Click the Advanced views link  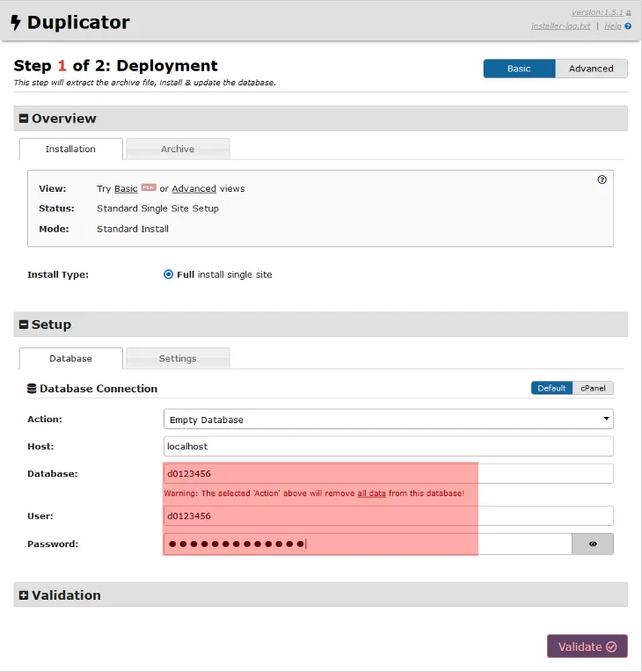(194, 188)
